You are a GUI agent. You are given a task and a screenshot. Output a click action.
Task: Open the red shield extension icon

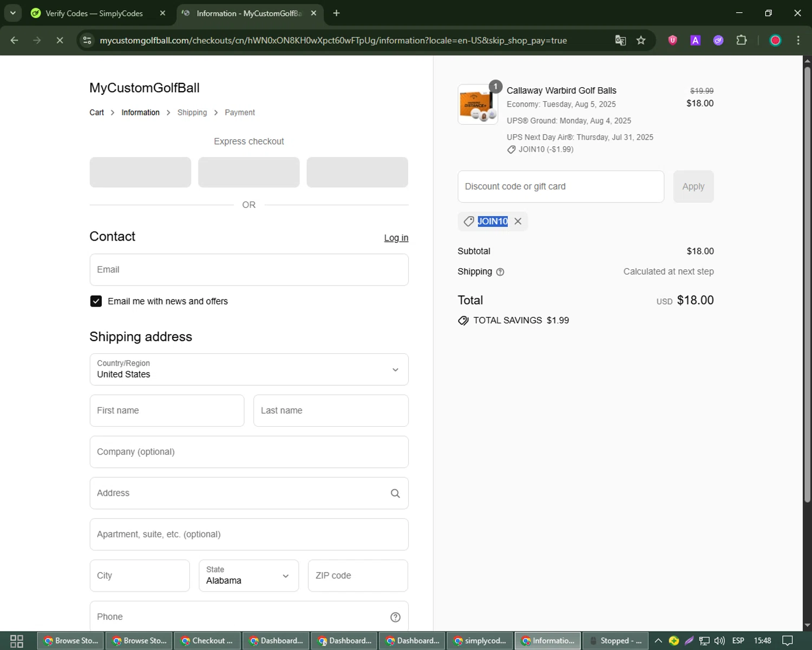[673, 40]
